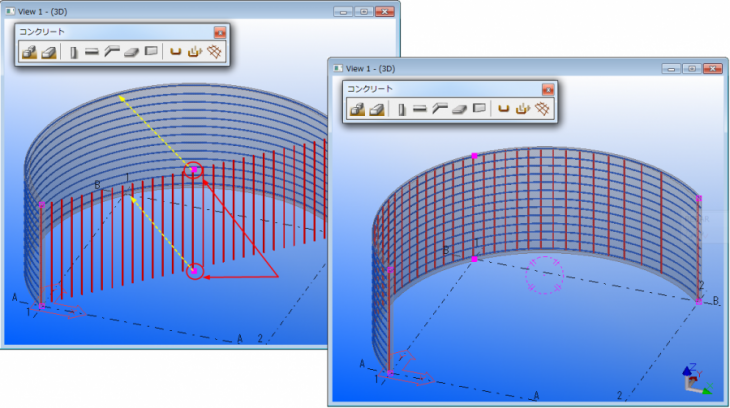Close the left コンクリート toolbar
This screenshot has height=408, width=730.
click(219, 32)
